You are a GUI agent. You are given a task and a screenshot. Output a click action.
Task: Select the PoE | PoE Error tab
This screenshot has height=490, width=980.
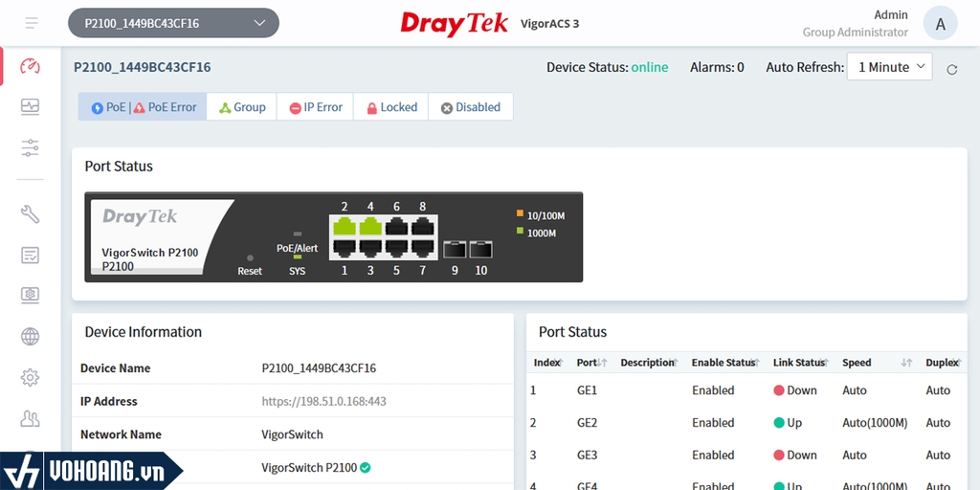pyautogui.click(x=143, y=107)
